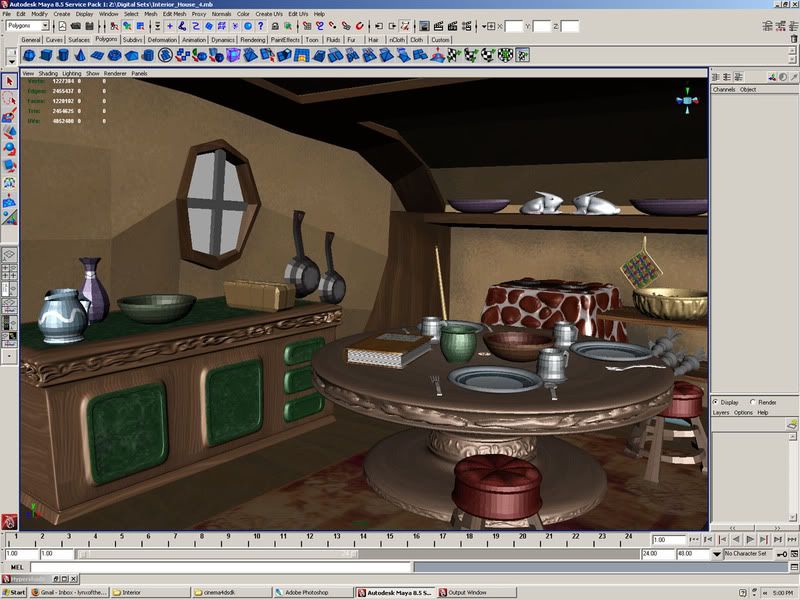Open the shelf menu arrow at shelf left
Image resolution: width=800 pixels, height=600 pixels.
[11, 61]
